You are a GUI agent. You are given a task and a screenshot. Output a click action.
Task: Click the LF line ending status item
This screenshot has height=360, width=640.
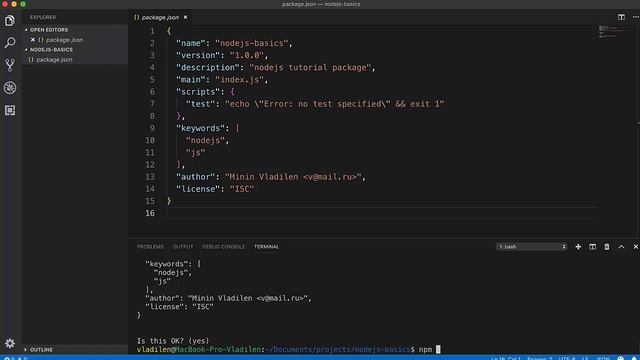[x=585, y=358]
